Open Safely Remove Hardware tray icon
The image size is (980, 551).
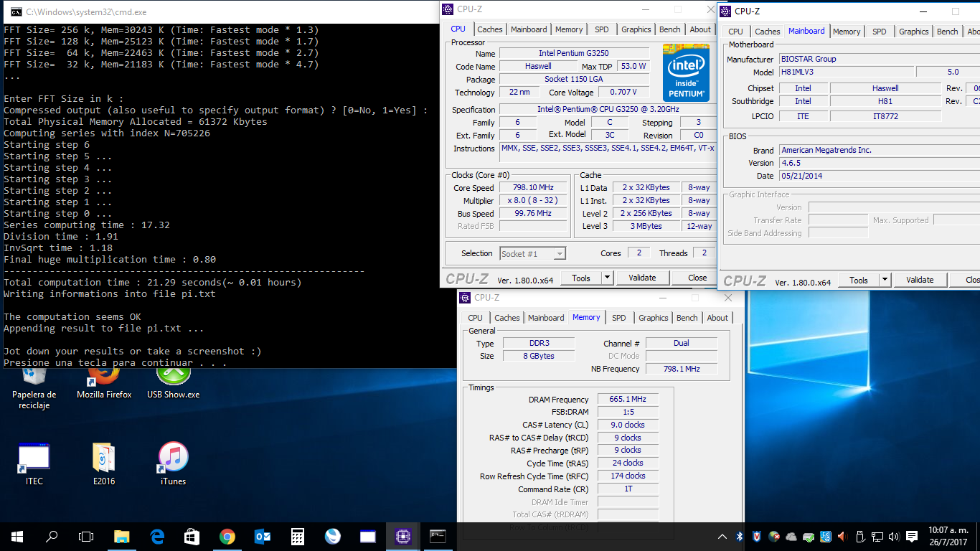pos(859,537)
